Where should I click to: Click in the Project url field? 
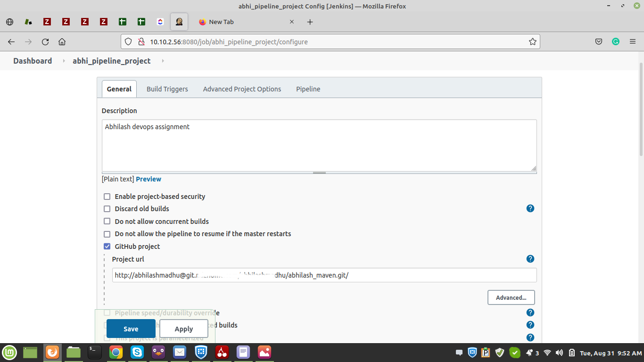324,275
